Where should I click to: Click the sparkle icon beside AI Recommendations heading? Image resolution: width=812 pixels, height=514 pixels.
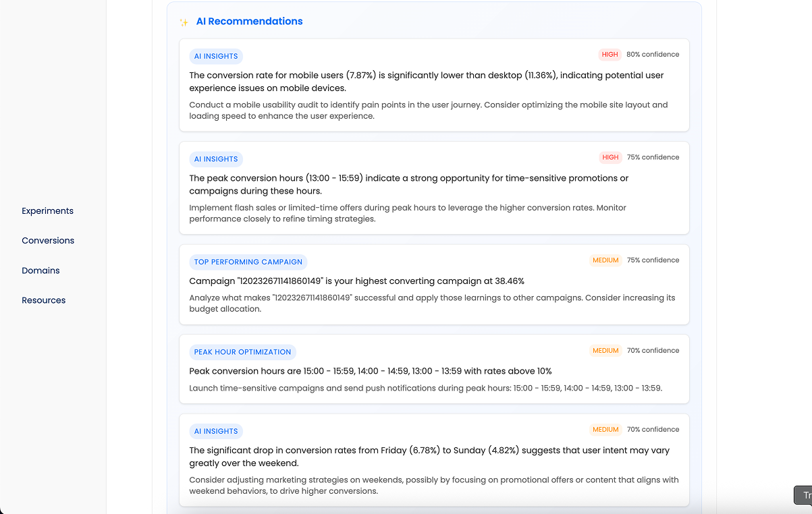183,22
